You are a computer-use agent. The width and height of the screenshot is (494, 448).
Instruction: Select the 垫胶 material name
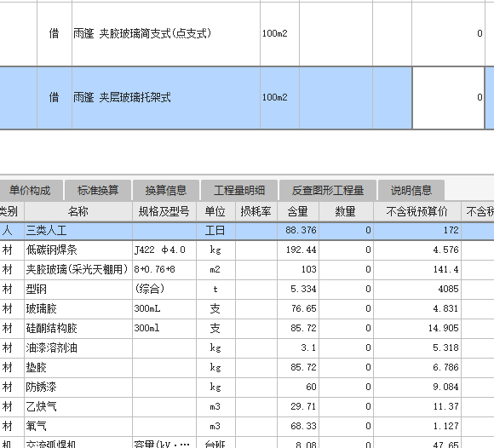pyautogui.click(x=37, y=367)
